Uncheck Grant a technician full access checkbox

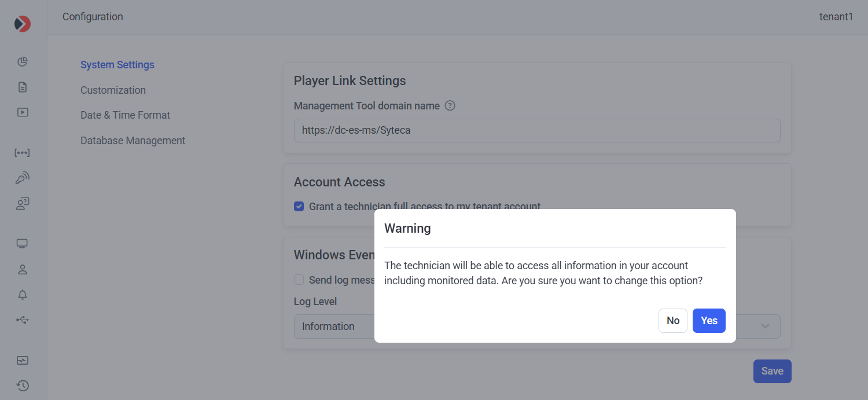[x=299, y=207]
